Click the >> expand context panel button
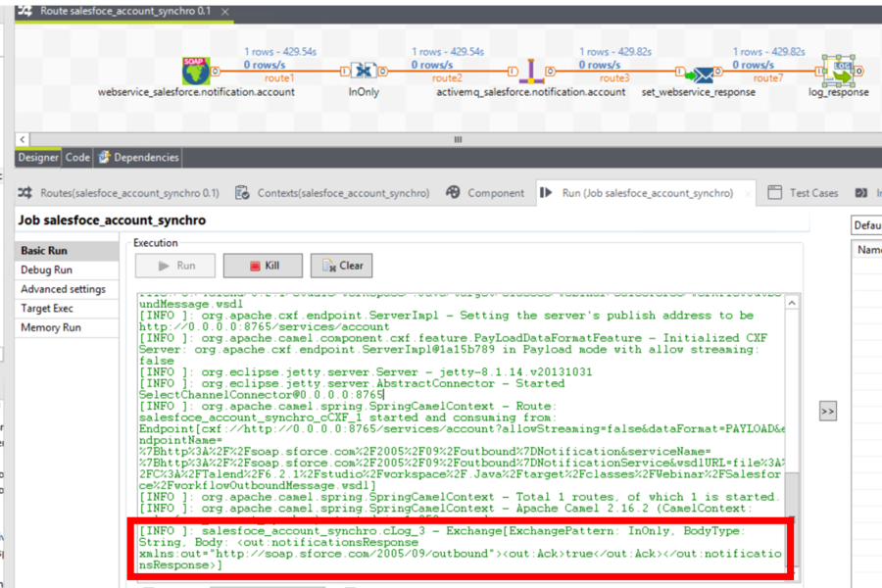The height and width of the screenshot is (588, 882). pyautogui.click(x=827, y=412)
